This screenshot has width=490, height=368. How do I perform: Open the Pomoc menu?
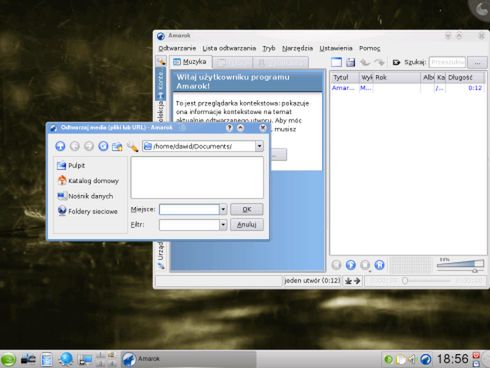[x=369, y=48]
